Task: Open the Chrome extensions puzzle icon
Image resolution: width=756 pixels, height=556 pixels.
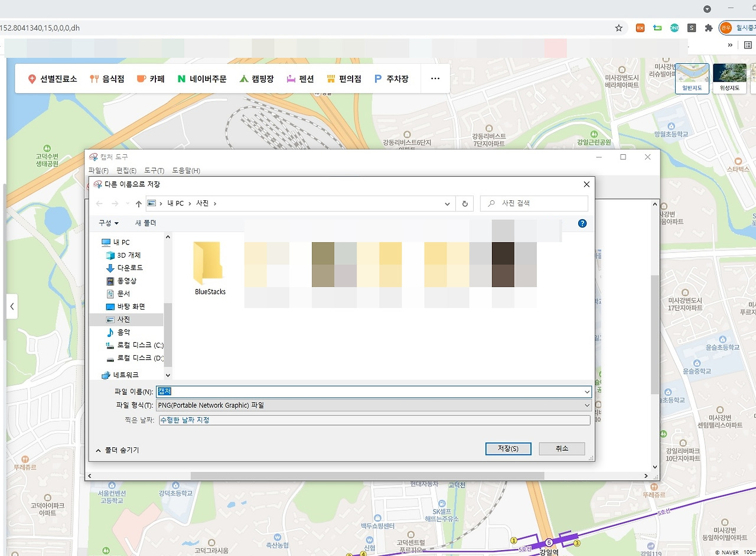Action: 709,28
